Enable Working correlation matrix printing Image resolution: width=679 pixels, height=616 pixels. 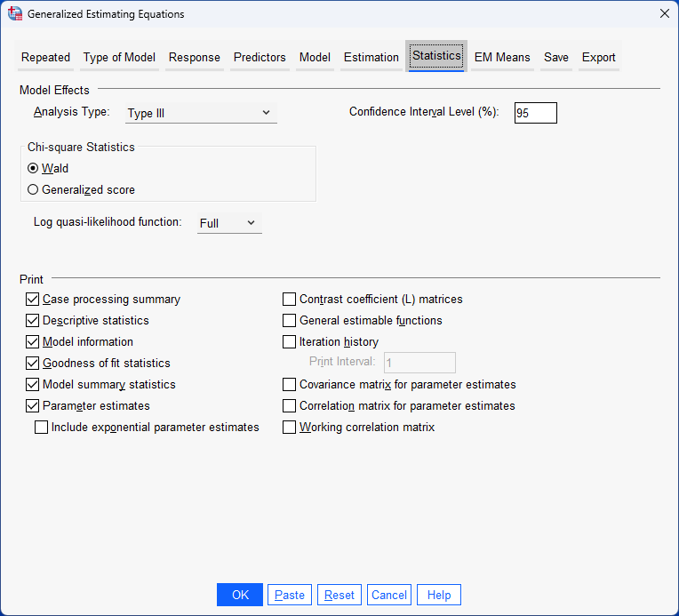point(290,428)
